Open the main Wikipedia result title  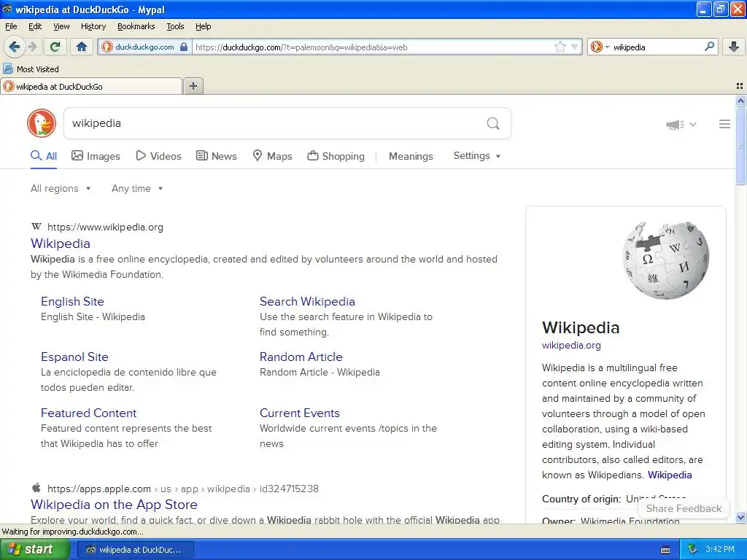[x=61, y=244]
